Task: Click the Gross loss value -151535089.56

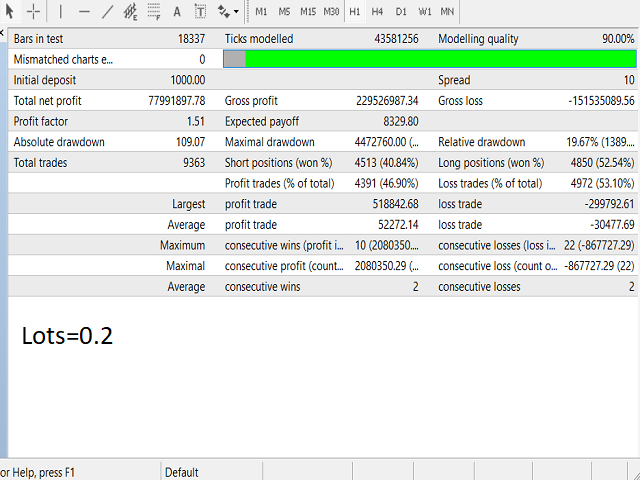Action: [601, 100]
